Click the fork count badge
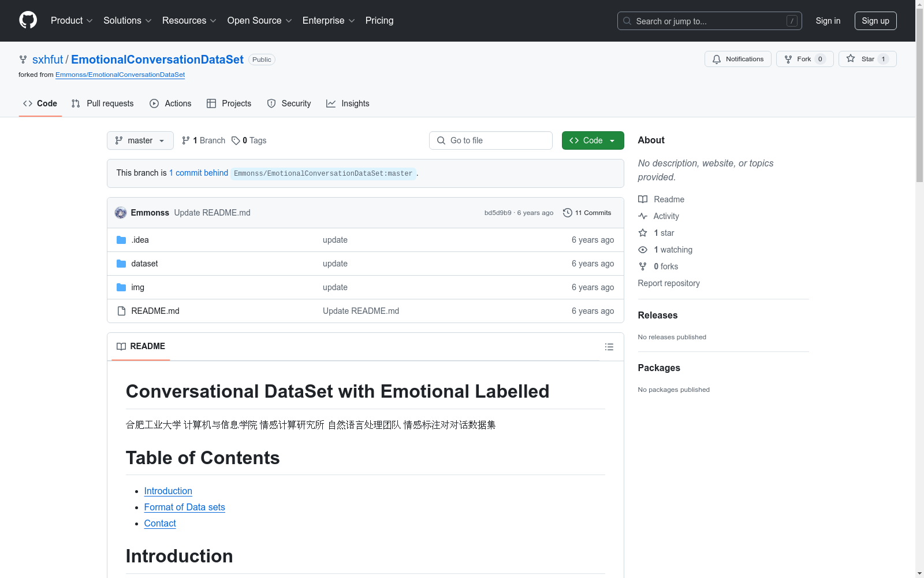This screenshot has width=924, height=578. [x=820, y=59]
